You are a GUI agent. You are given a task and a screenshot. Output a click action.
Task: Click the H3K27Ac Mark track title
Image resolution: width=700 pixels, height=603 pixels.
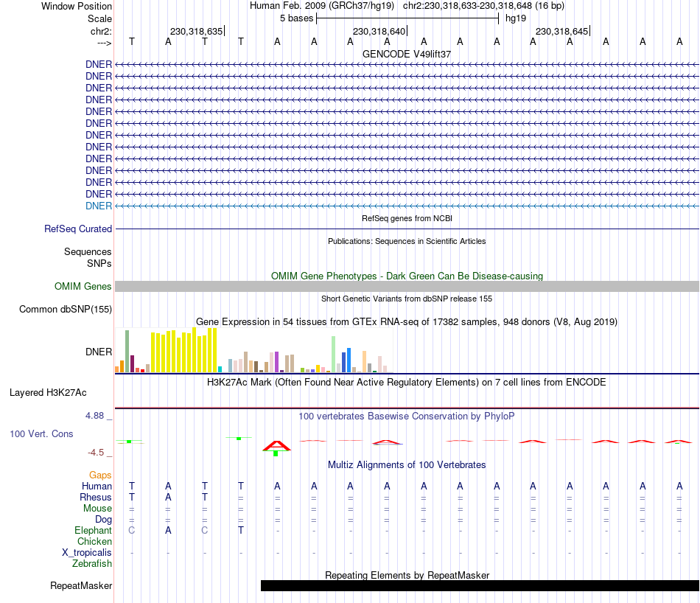(x=407, y=383)
